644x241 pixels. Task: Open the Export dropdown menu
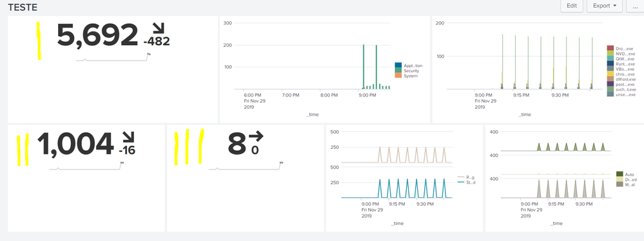(604, 6)
